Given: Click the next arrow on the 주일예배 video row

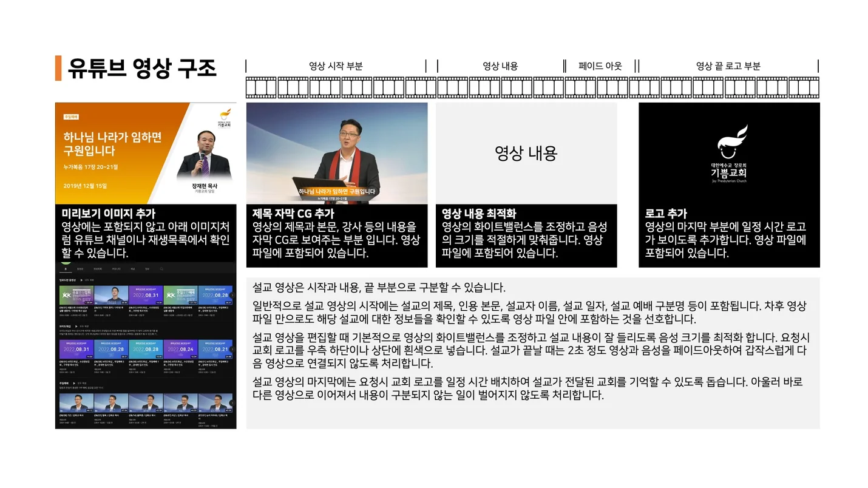Looking at the screenshot, I should click(x=232, y=403).
